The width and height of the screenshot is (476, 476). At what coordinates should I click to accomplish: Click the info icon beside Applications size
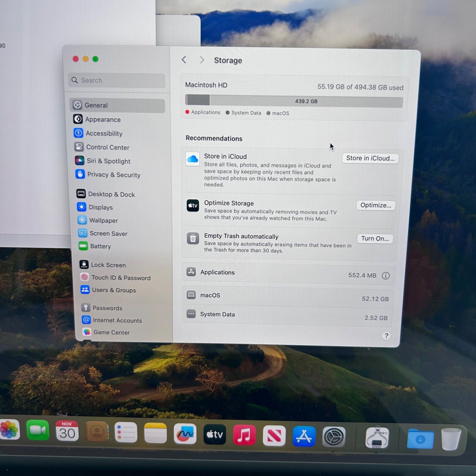pos(386,276)
